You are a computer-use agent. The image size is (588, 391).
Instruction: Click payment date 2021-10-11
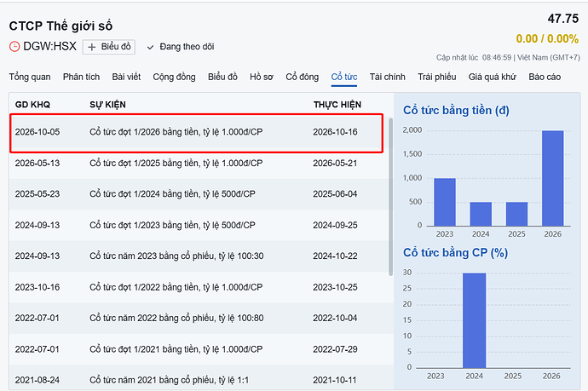coord(335,380)
